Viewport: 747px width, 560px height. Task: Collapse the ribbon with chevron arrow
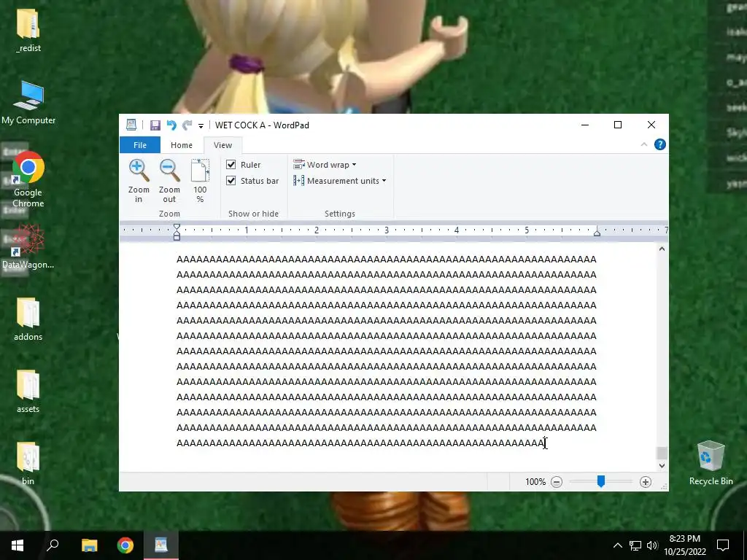pos(644,144)
